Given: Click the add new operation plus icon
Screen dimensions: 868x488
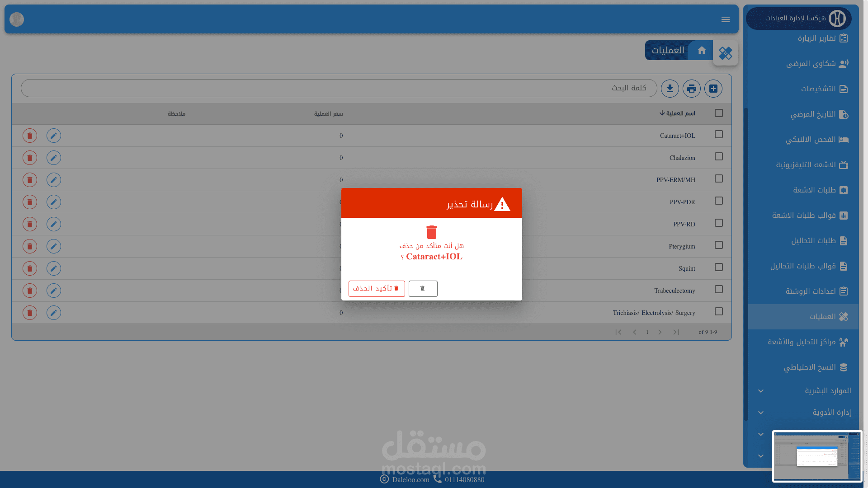Looking at the screenshot, I should [713, 89].
